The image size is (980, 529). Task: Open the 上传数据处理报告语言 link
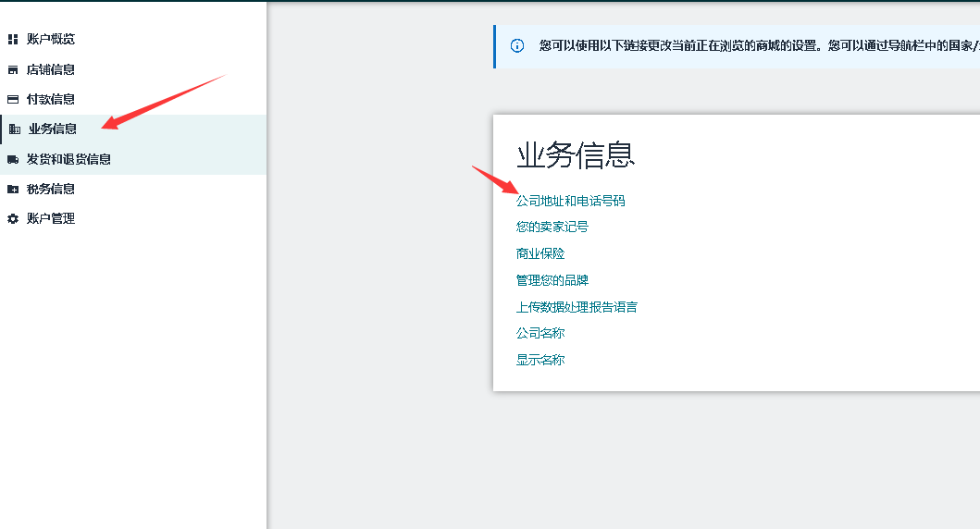576,307
